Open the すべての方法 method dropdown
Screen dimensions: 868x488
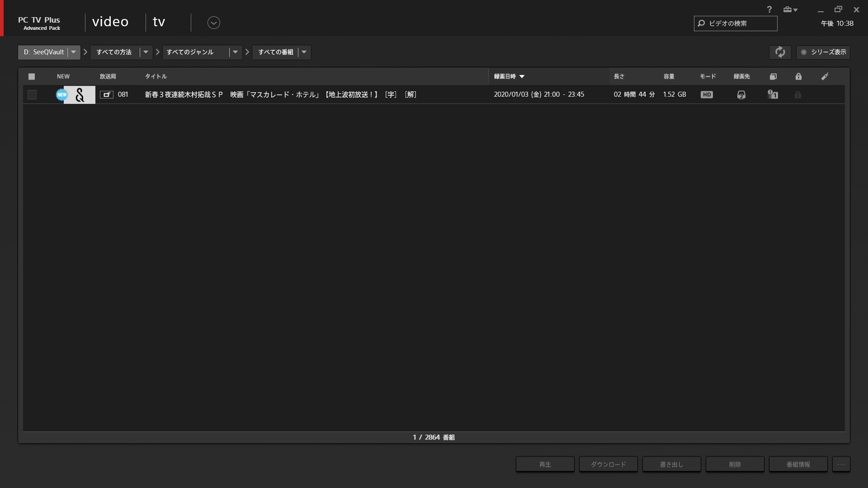[146, 52]
